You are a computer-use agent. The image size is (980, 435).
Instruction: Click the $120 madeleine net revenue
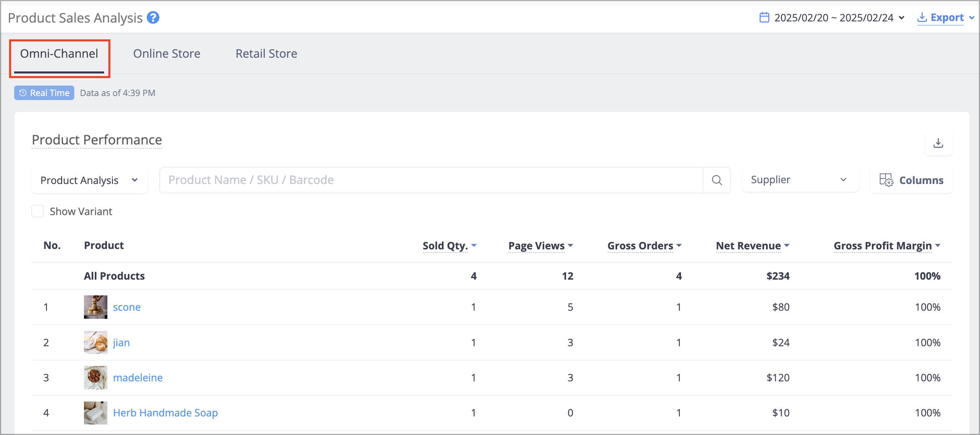[778, 378]
